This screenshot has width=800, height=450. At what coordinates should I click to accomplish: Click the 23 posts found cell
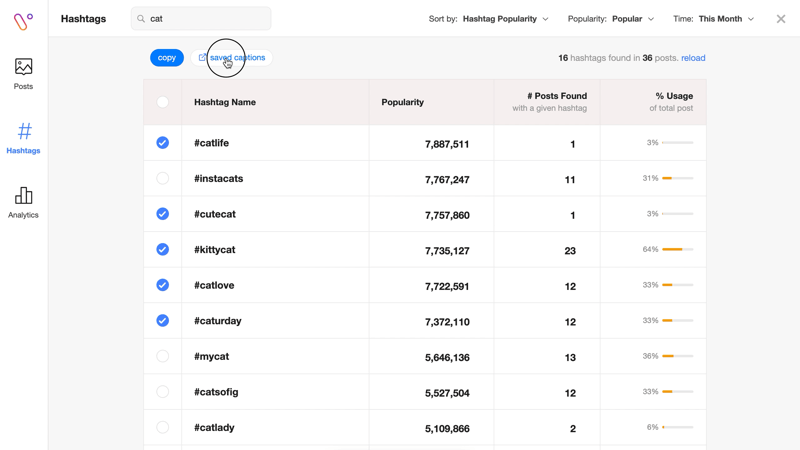point(570,251)
